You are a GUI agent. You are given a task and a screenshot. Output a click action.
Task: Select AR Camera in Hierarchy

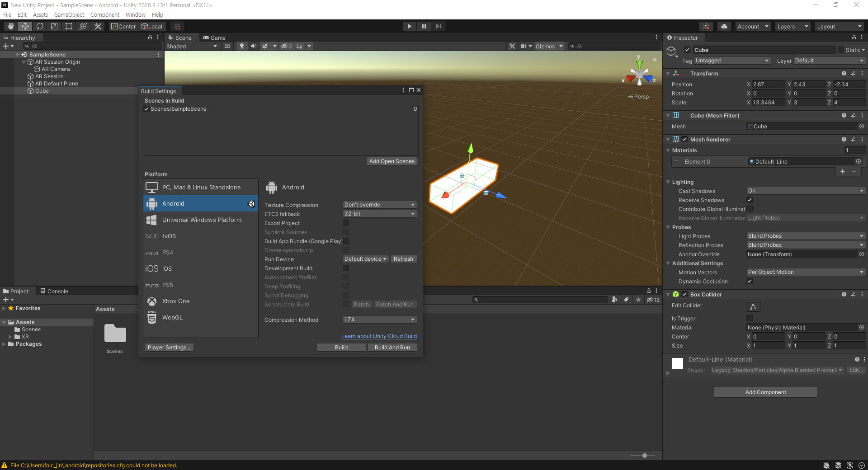click(x=56, y=69)
